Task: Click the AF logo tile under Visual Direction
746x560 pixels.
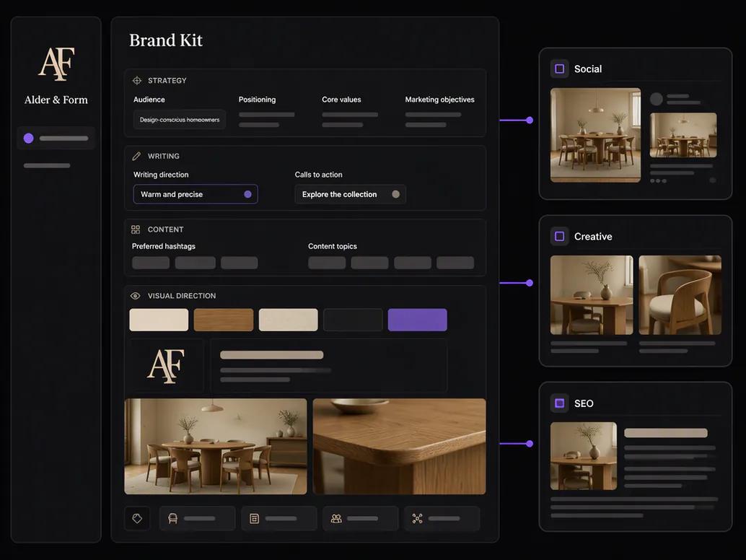Action: (165, 365)
